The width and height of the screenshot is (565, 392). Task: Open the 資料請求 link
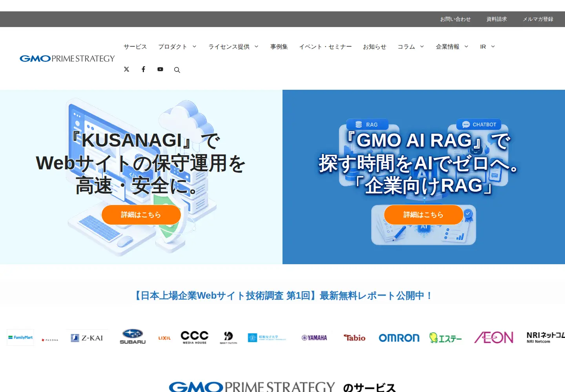tap(497, 19)
